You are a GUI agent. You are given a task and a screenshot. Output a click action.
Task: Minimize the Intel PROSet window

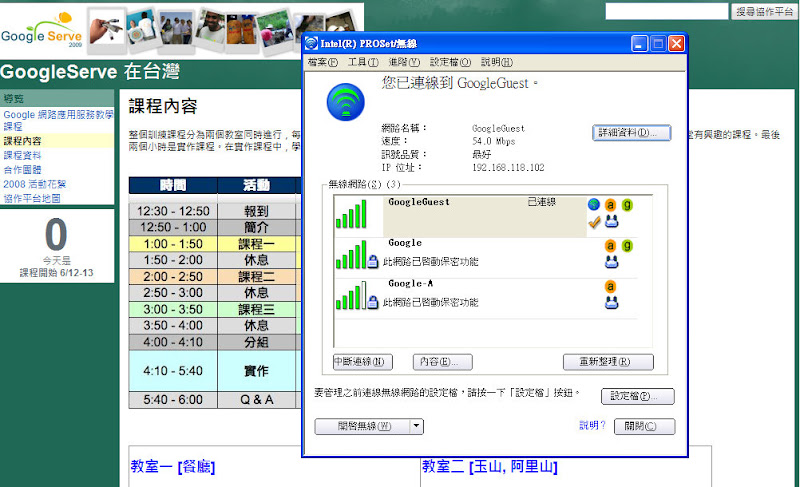coord(639,44)
